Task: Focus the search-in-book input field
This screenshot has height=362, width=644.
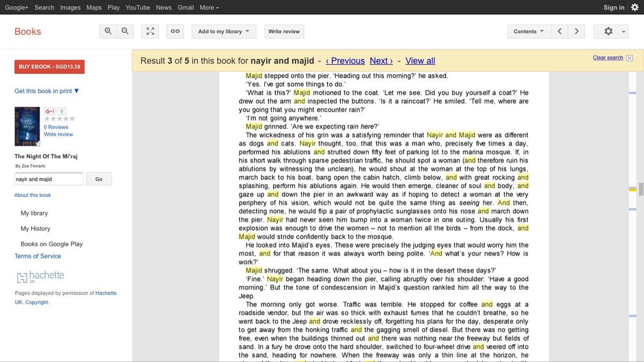Action: coord(49,179)
